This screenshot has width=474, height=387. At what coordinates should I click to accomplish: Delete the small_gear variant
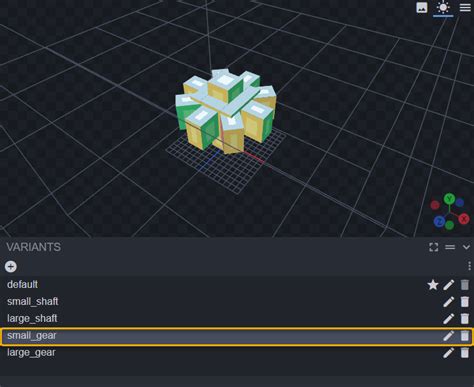click(x=465, y=336)
